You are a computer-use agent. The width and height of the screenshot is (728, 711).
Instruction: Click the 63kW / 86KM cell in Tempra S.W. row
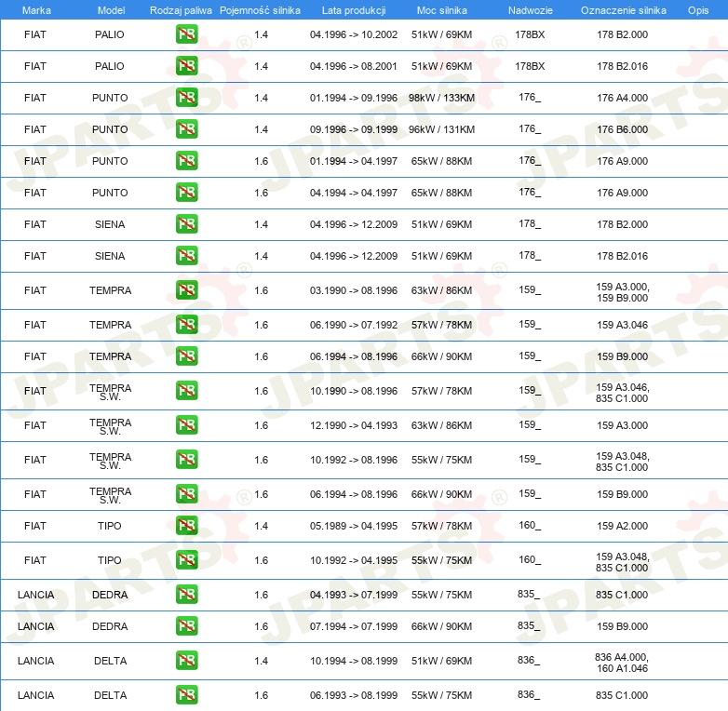(441, 425)
